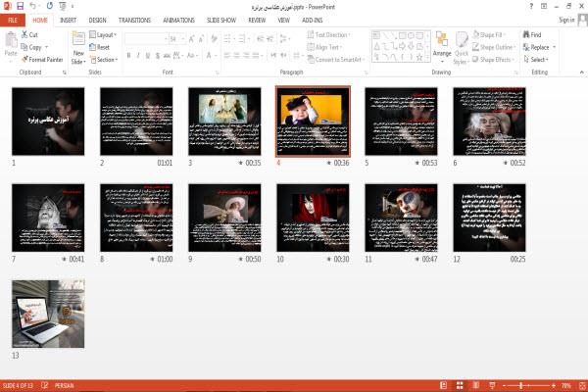Select slide 13 laptop thumbnail
The height and width of the screenshot is (392, 588).
coord(48,314)
